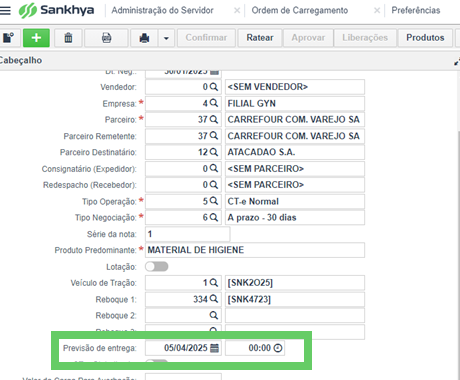Click the CT-e Normal text

[253, 201]
